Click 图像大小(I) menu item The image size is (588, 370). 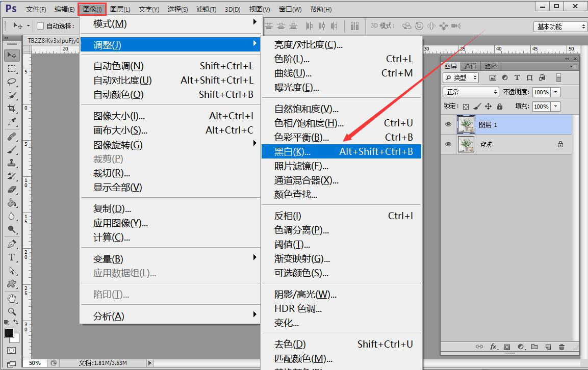(x=170, y=116)
